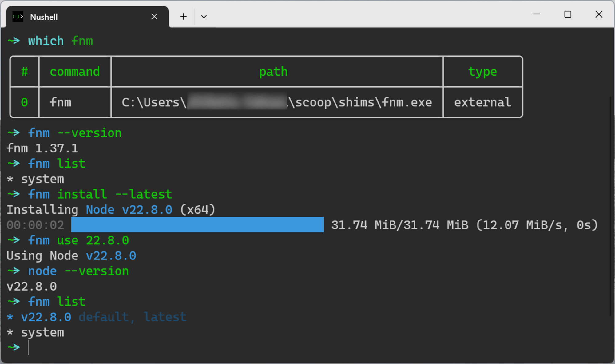Click the 00:00:02 elapsed timer
The image size is (615, 364).
pyautogui.click(x=35, y=225)
